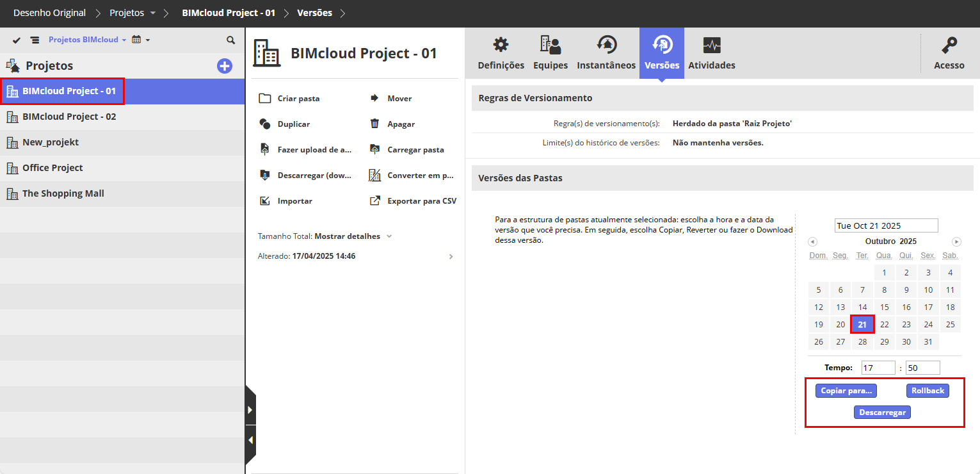Image resolution: width=980 pixels, height=474 pixels.
Task: Select The Shopping Mall project
Action: pyautogui.click(x=122, y=193)
